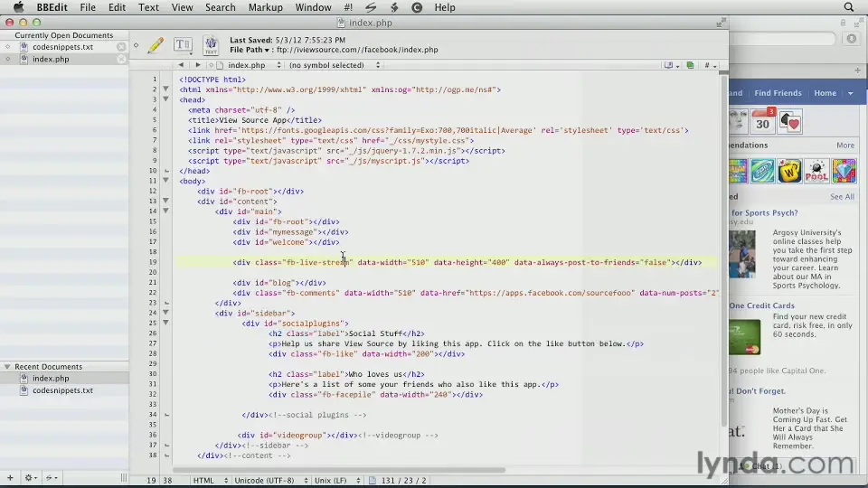Open the File menu
The width and height of the screenshot is (868, 488).
pos(88,7)
